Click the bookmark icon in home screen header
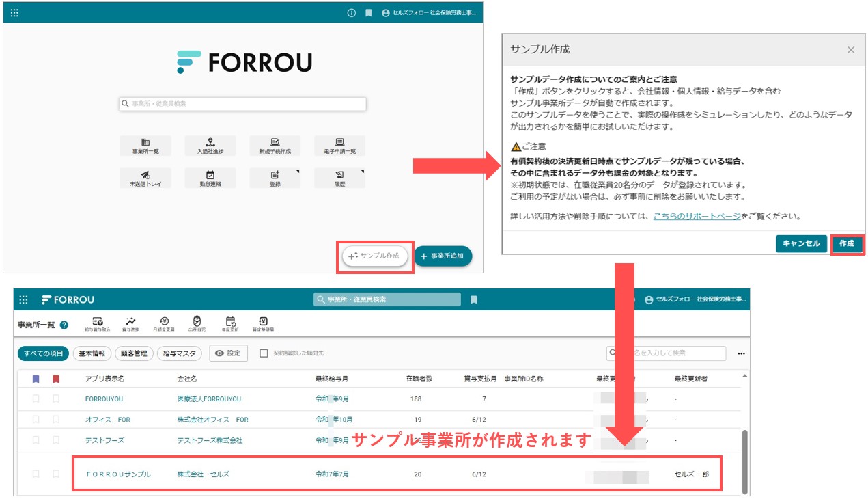Screen dimensions: 868x499 point(369,13)
